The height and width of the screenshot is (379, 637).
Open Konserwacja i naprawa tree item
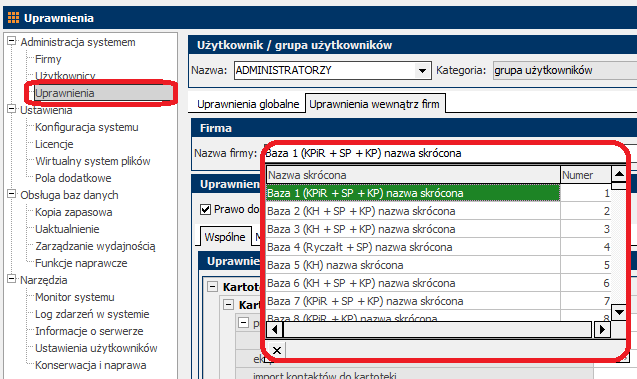click(91, 366)
